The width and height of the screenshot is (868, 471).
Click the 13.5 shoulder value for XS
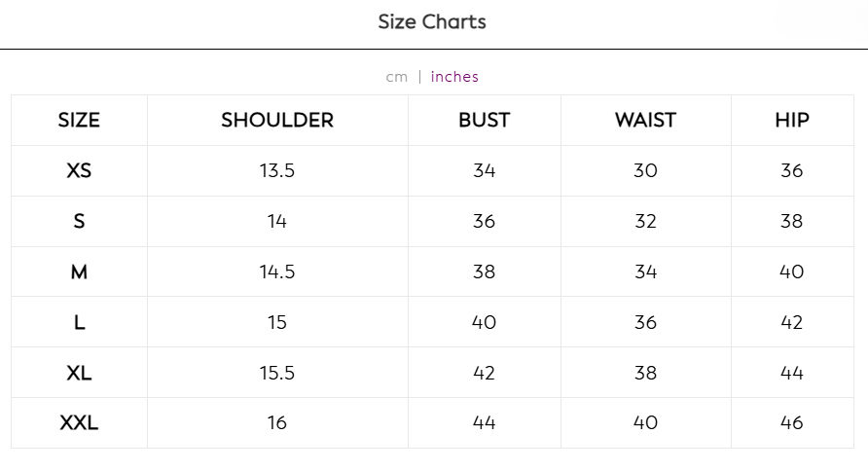tap(277, 170)
